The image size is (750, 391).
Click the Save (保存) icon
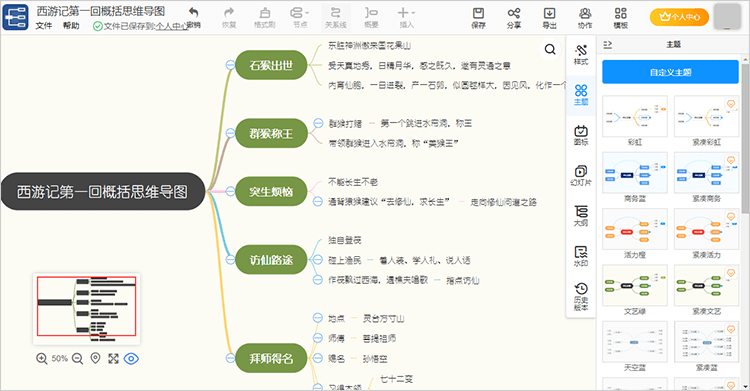478,13
